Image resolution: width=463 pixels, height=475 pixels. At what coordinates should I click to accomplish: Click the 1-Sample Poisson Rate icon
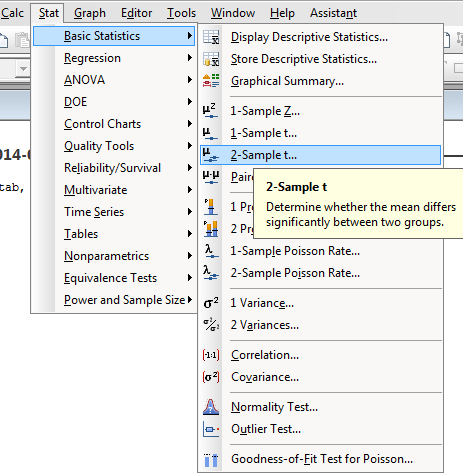point(211,251)
